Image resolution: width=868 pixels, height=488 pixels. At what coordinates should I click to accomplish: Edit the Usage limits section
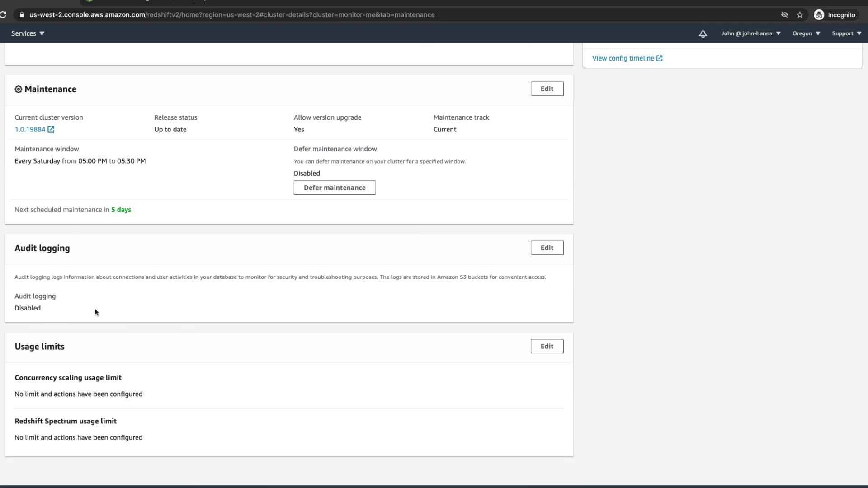coord(547,347)
